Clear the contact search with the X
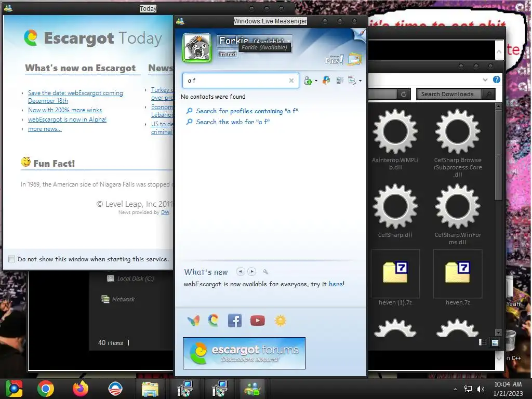This screenshot has height=399, width=532. (291, 81)
